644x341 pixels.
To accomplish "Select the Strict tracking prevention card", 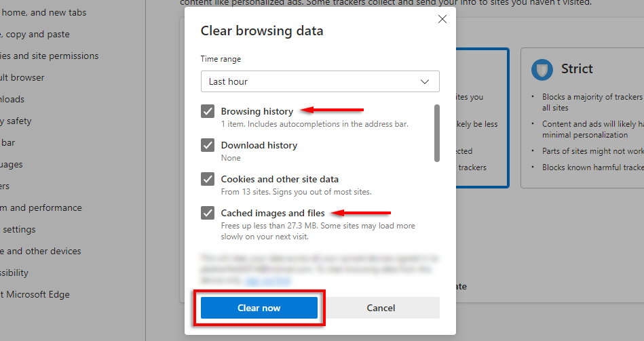I will (x=582, y=117).
